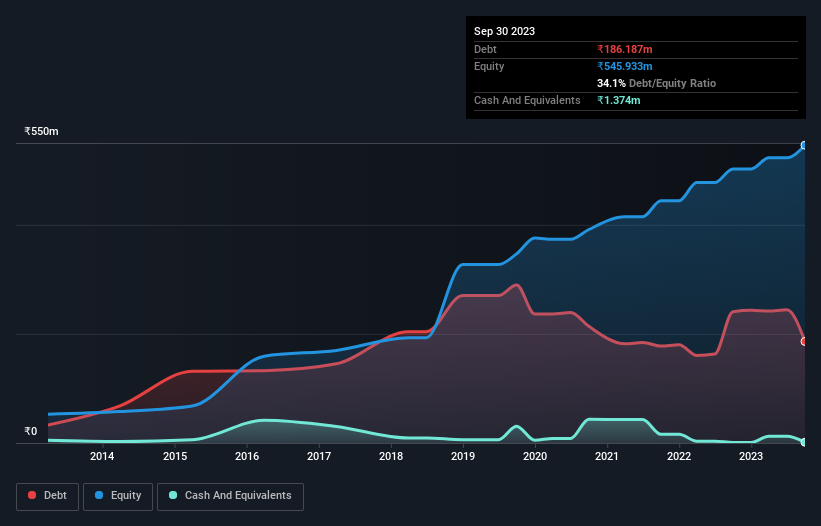This screenshot has width=821, height=526.
Task: Click the ₹545.933m equity value
Action: pos(625,66)
